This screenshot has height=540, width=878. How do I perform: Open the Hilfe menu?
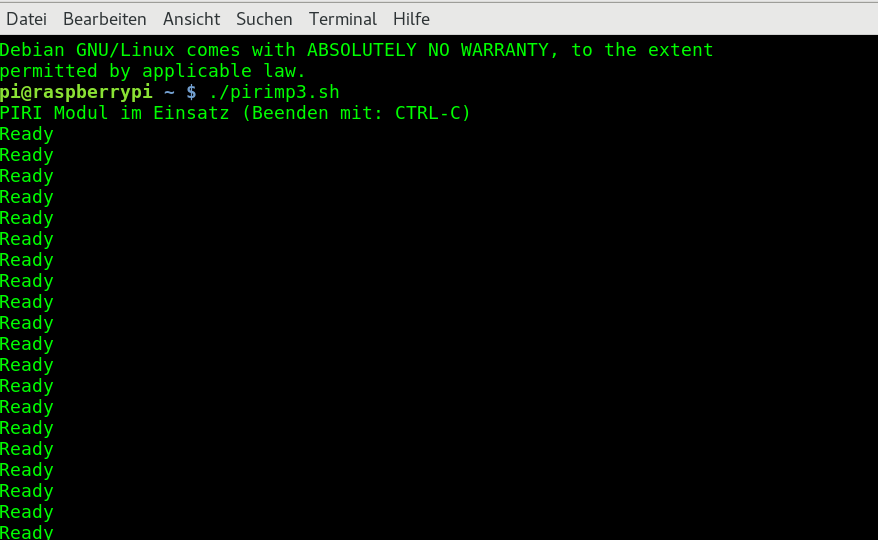click(x=411, y=19)
